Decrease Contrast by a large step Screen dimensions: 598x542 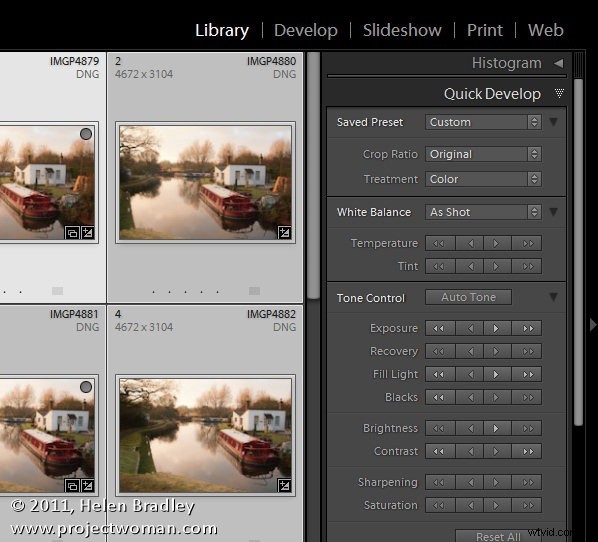tap(440, 451)
